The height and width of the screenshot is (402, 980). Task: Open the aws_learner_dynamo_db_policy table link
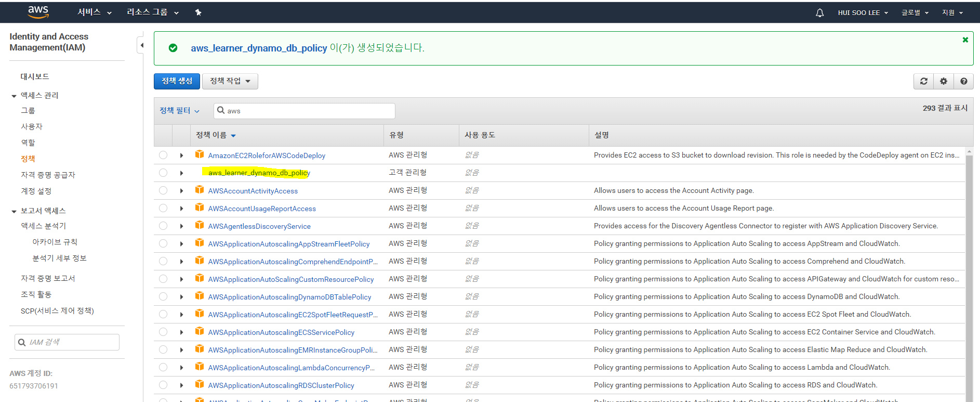259,173
